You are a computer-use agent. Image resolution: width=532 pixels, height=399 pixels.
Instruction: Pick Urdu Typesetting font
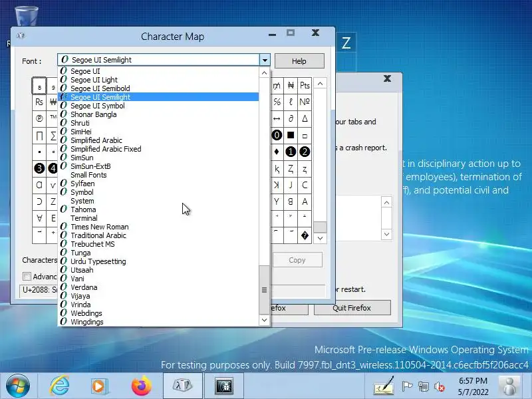coord(158,261)
